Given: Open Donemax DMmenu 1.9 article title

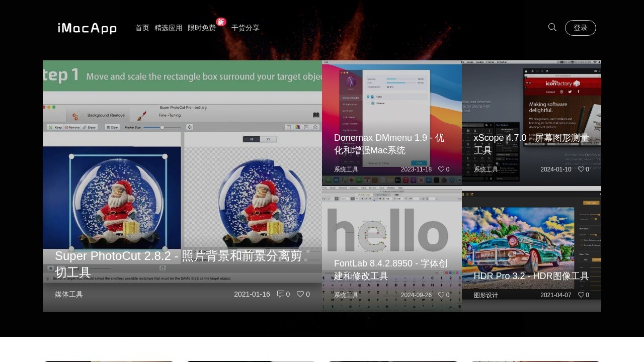Looking at the screenshot, I should click(389, 144).
